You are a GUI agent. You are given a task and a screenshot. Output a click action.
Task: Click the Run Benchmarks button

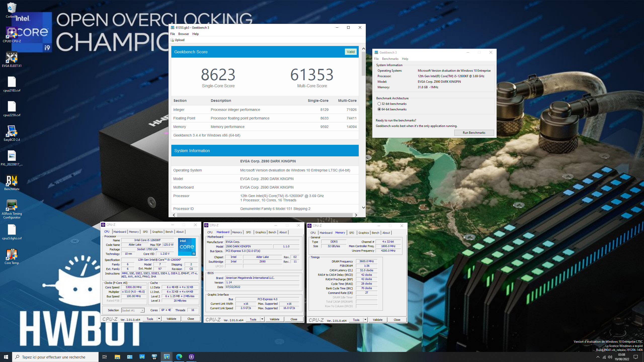[474, 133]
